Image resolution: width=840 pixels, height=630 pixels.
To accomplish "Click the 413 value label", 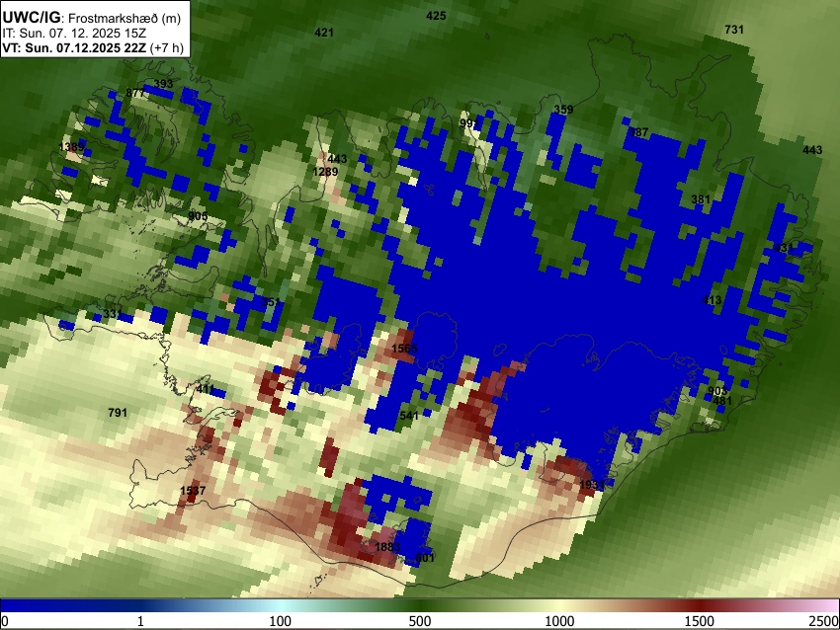I will pos(712,300).
